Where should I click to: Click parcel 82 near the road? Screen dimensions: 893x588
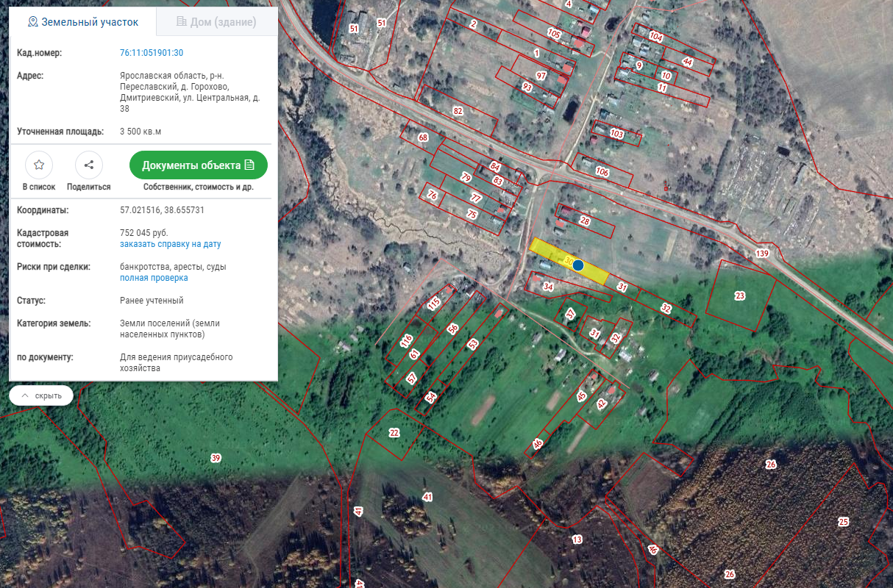click(458, 111)
